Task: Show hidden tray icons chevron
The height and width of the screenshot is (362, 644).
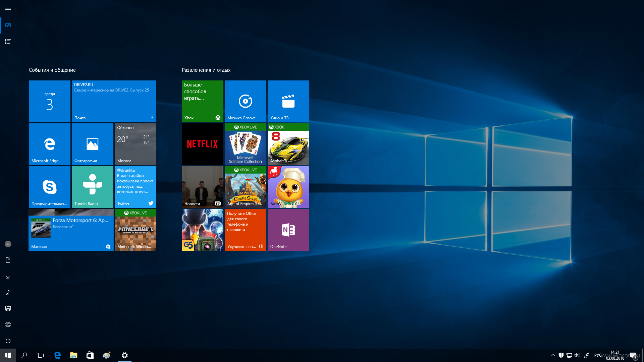Action: 553,355
